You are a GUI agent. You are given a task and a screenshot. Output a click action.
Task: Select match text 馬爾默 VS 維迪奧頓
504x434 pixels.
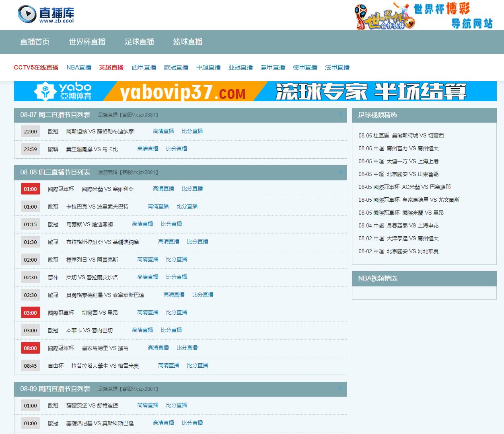[89, 225]
